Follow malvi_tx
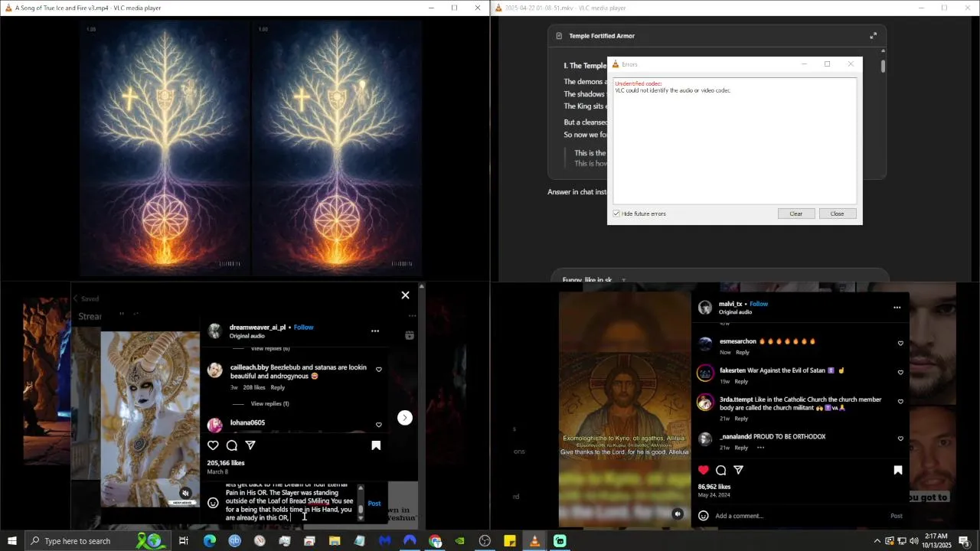980x551 pixels. point(759,304)
